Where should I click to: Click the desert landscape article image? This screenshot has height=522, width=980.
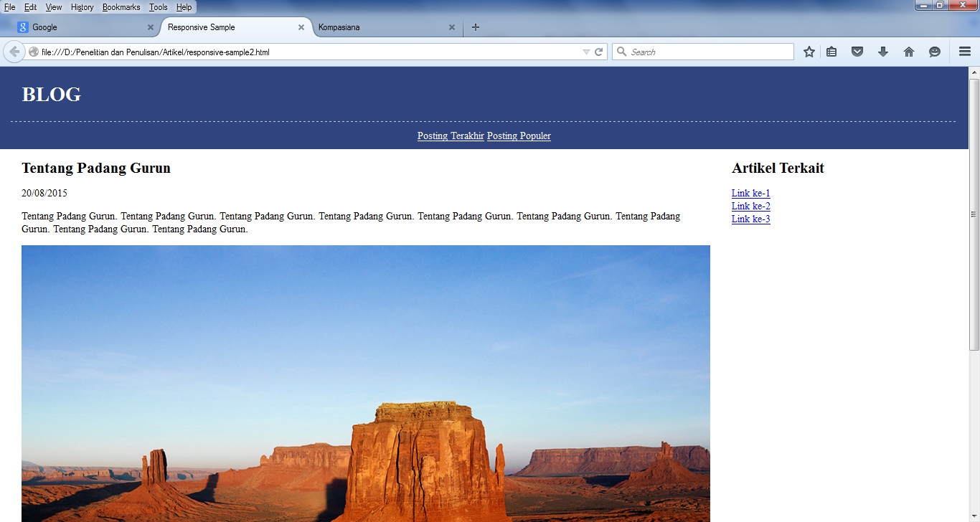point(366,384)
